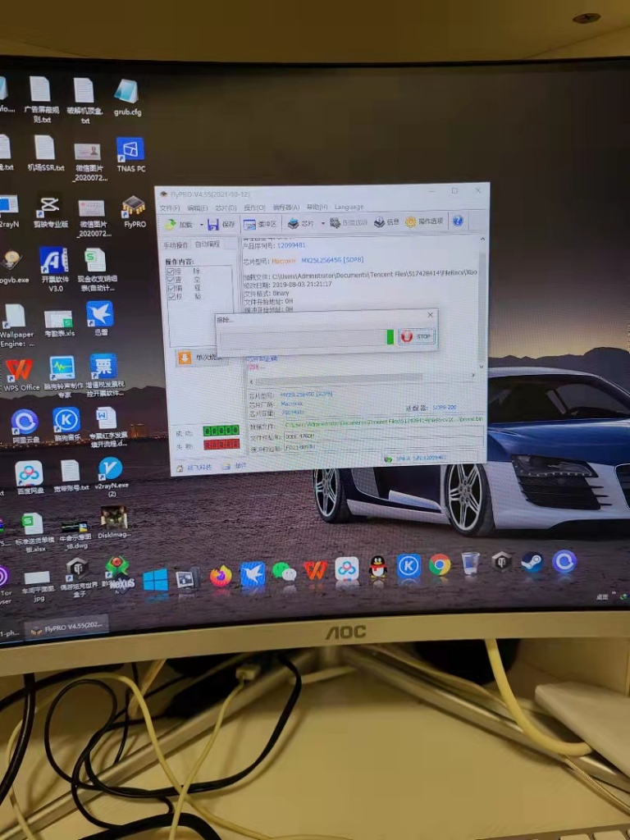630x840 pixels.
Task: Open the Language menu
Action: (349, 207)
